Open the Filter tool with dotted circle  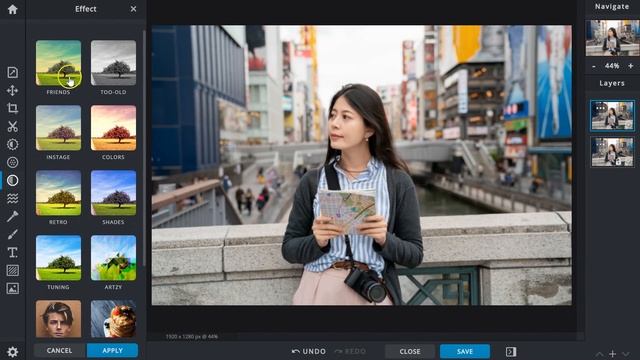[12, 162]
